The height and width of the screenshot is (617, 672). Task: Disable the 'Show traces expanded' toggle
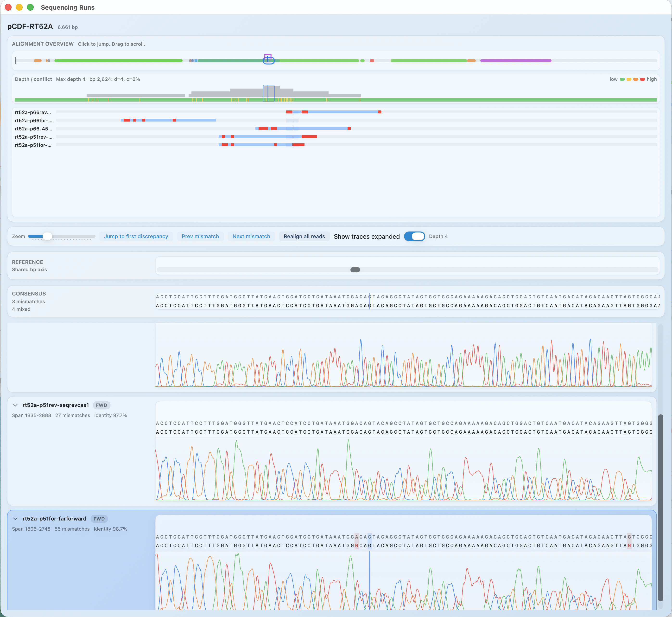click(x=414, y=236)
